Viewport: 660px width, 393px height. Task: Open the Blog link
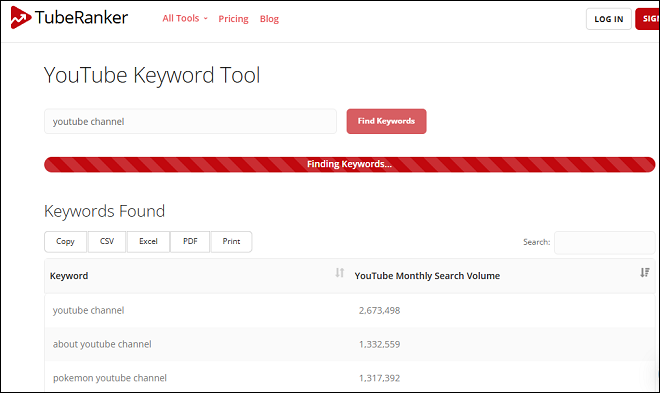click(x=269, y=19)
